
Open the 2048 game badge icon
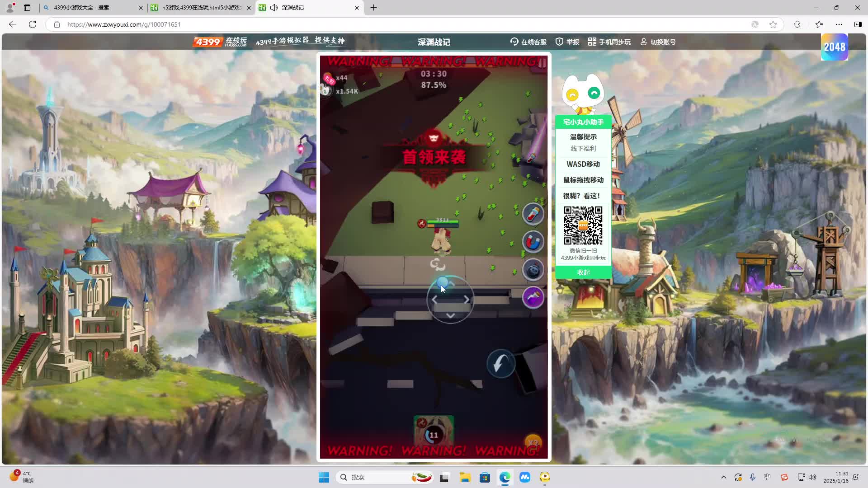[x=834, y=47]
